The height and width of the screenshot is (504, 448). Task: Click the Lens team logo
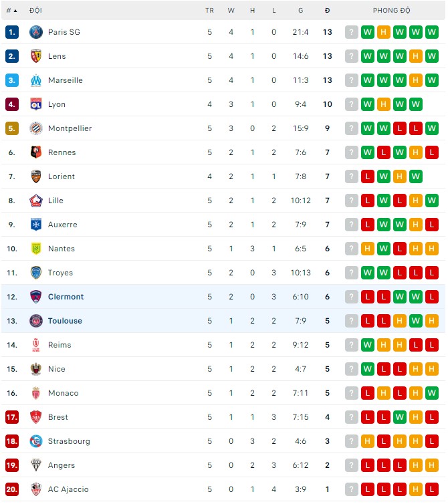[36, 56]
